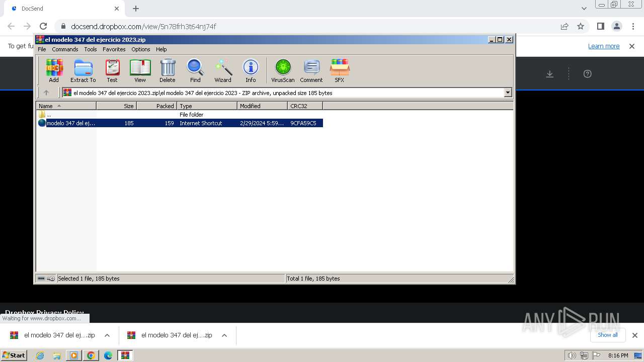
Task: Open the Chrome side panel
Action: (600, 26)
